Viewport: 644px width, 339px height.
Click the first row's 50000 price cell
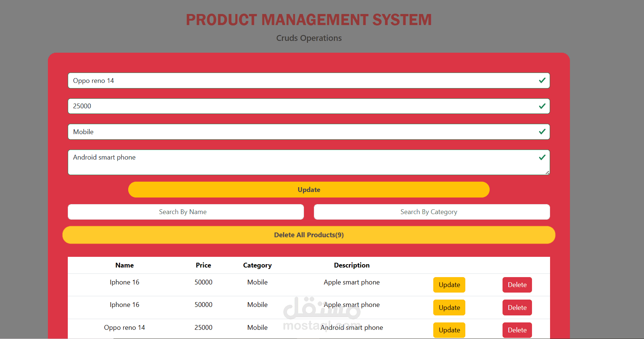point(203,282)
